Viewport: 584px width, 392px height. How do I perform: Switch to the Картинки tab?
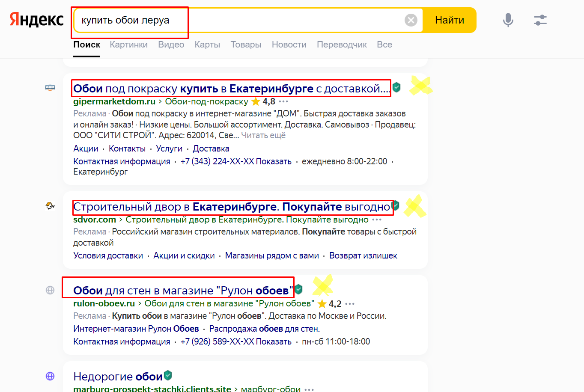click(x=129, y=45)
